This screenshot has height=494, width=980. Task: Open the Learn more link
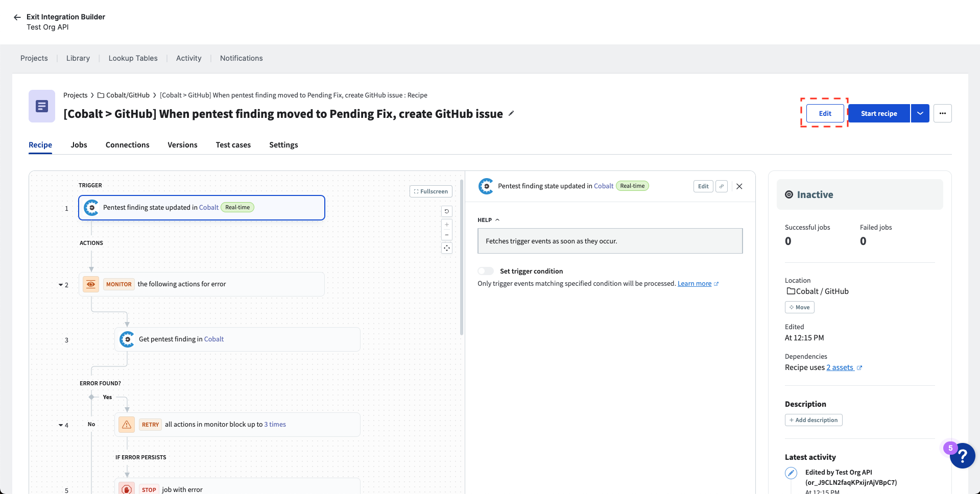coord(694,284)
